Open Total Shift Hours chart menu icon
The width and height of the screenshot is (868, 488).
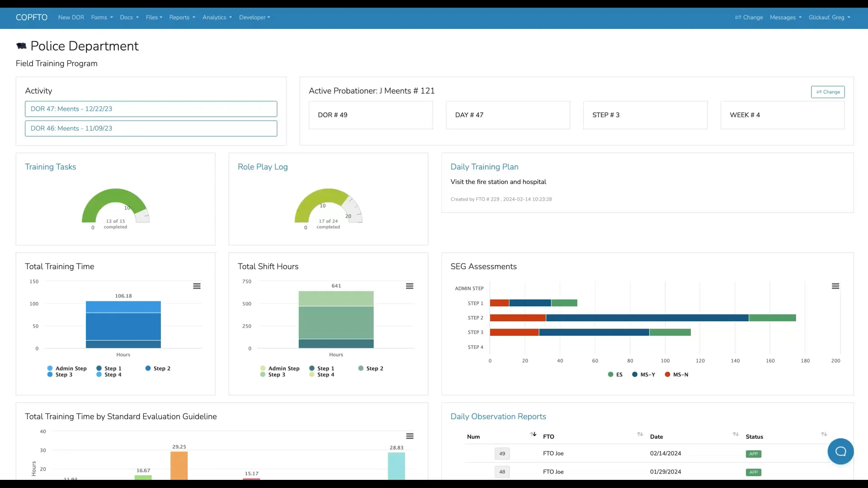(410, 286)
